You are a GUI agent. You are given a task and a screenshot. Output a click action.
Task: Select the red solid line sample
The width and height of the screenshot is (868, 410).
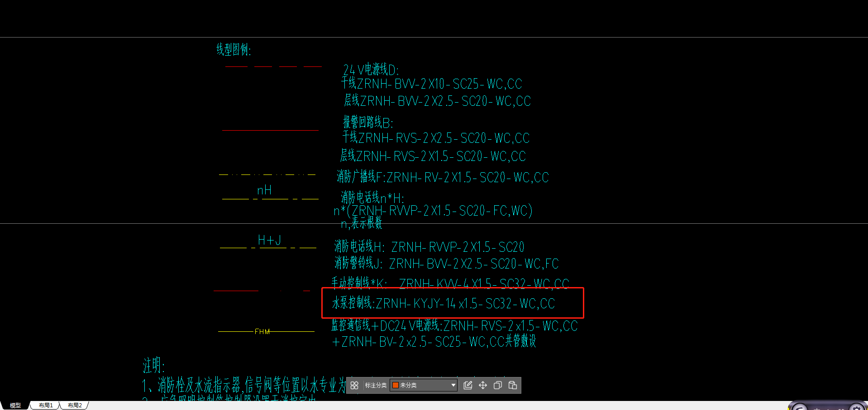click(270, 130)
